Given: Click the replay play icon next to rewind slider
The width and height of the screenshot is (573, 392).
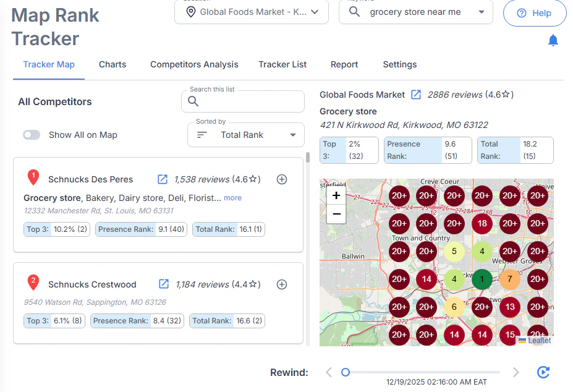Looking at the screenshot, I should coord(543,372).
